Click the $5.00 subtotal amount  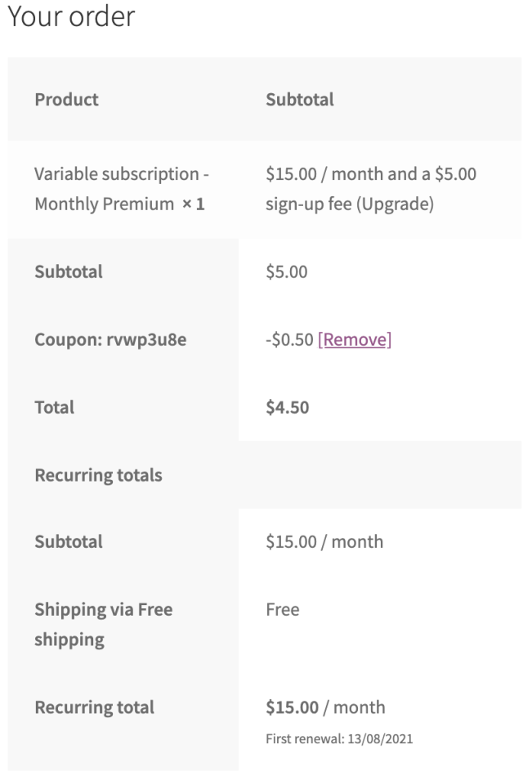coord(287,271)
